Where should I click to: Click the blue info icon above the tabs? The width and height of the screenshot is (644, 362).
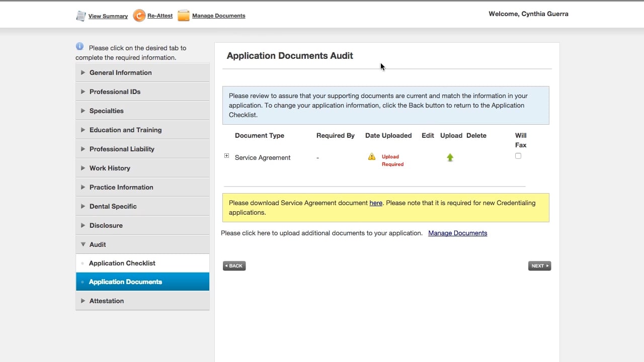[80, 46]
